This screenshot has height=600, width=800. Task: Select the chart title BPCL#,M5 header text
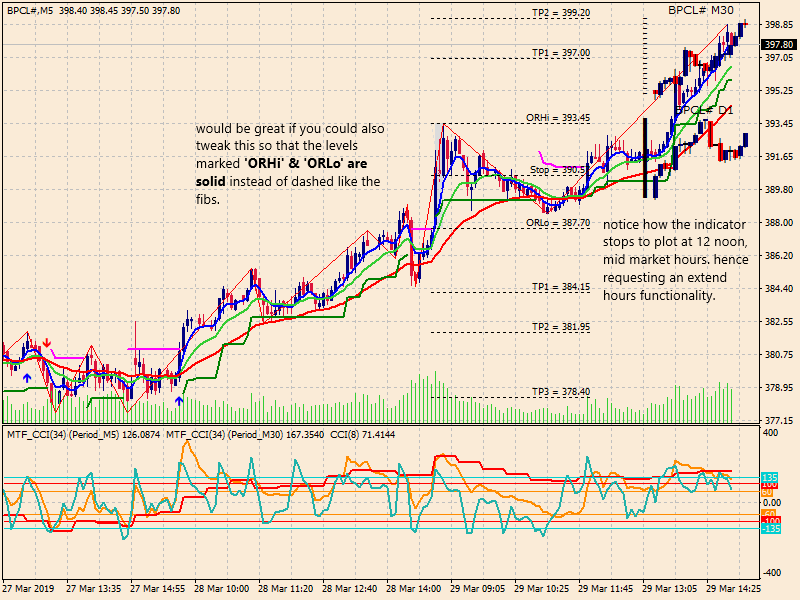pos(94,10)
